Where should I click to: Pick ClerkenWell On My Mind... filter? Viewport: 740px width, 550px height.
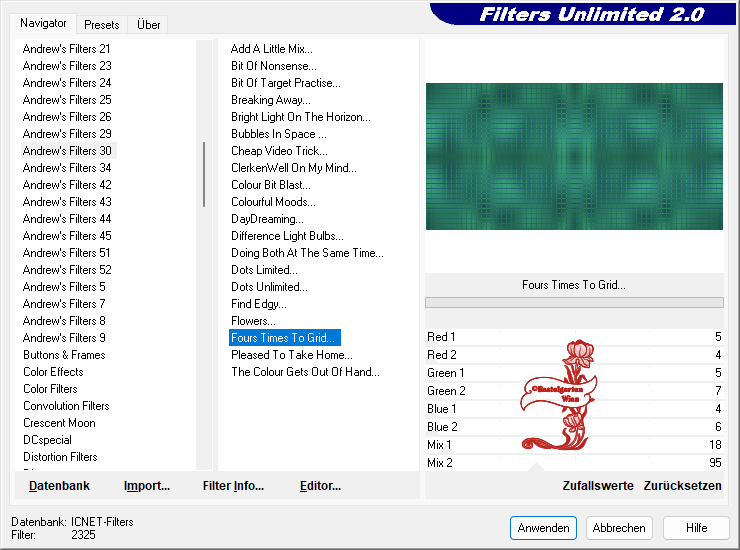pyautogui.click(x=294, y=168)
